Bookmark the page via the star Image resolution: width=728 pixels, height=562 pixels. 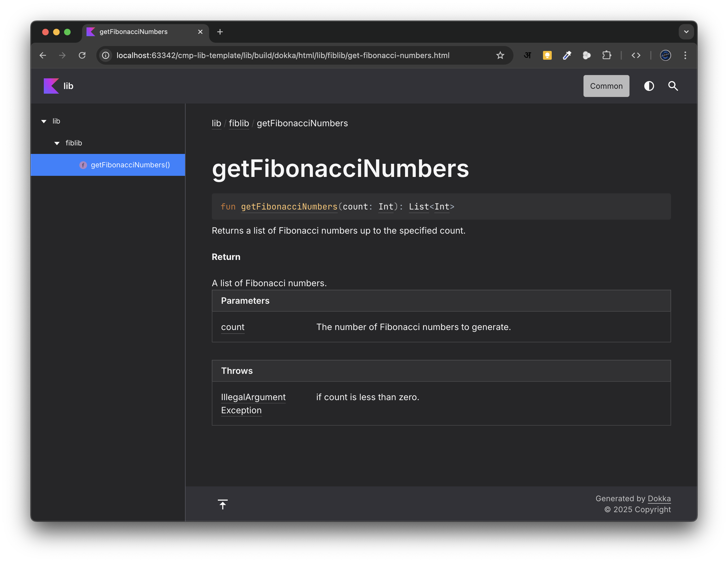tap(500, 55)
